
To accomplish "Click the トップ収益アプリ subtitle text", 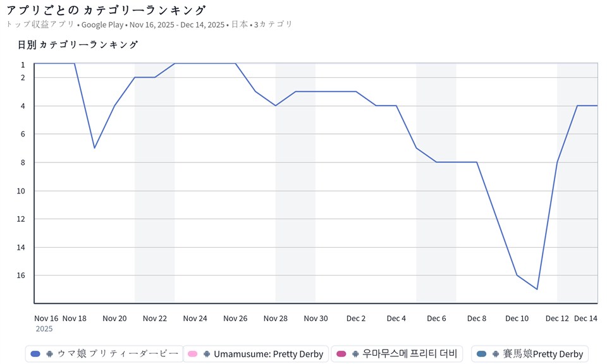I will [40, 25].
